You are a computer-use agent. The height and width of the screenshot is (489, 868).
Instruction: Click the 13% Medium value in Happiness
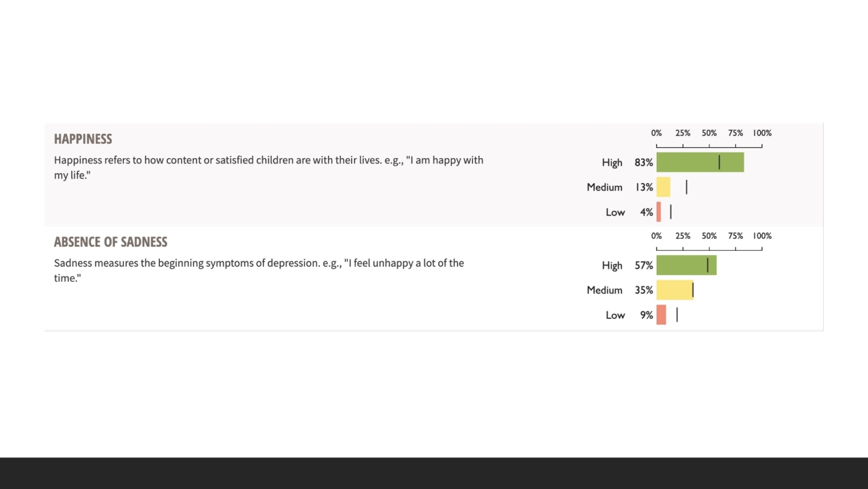point(644,187)
